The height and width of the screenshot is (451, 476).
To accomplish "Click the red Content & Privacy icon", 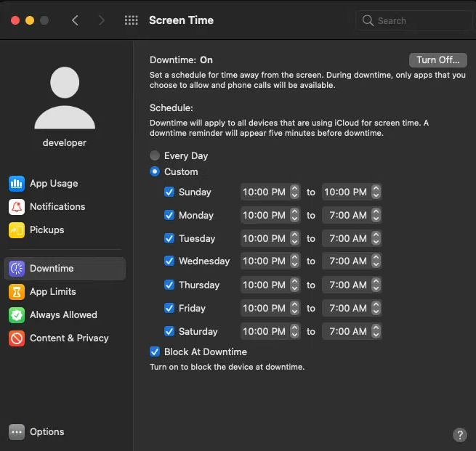I will (x=17, y=338).
